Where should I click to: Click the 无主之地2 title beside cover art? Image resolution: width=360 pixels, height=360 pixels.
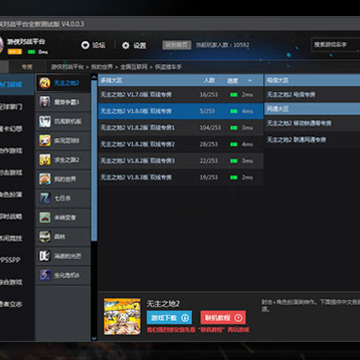(x=163, y=304)
